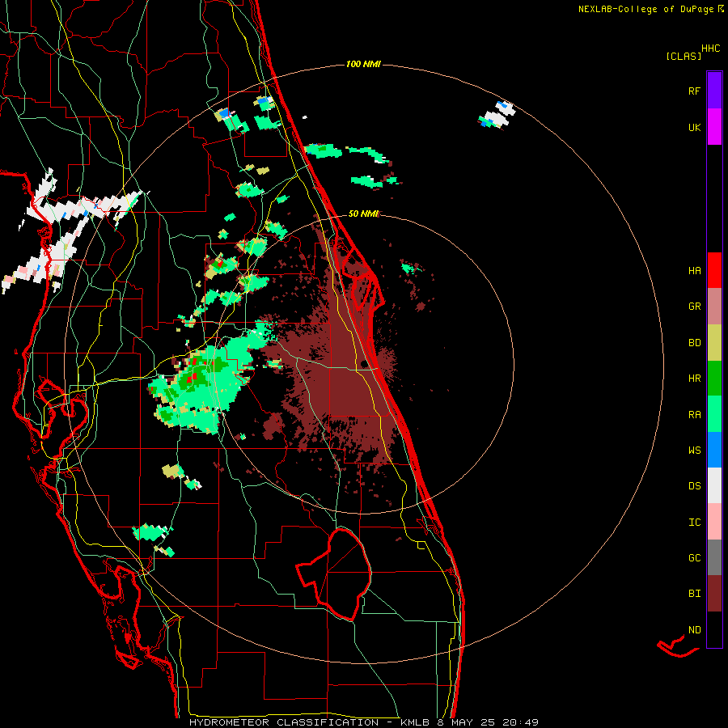Image resolution: width=728 pixels, height=728 pixels.
Task: Click the UK magenta legend swatch
Action: 714,127
